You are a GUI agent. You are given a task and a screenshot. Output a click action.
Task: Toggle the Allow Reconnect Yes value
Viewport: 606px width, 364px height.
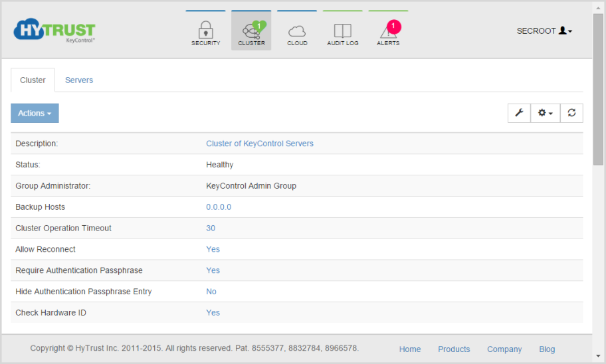click(213, 249)
